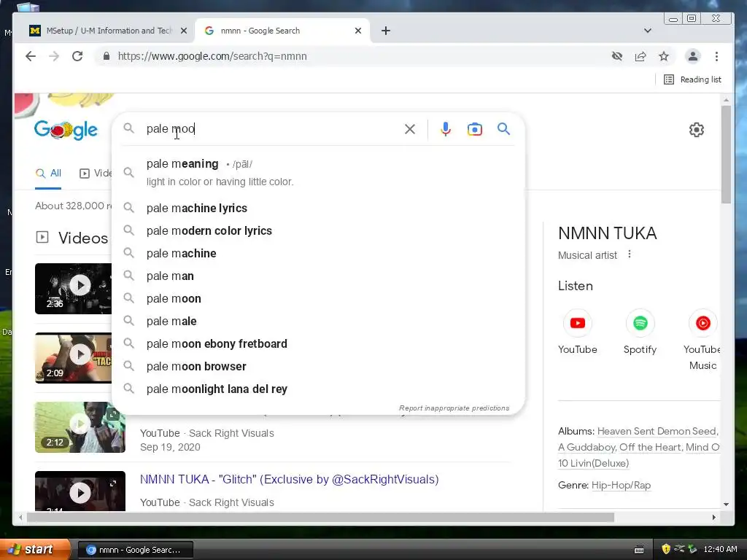Reload the page with the refresh icon
The width and height of the screenshot is (747, 560).
click(77, 56)
